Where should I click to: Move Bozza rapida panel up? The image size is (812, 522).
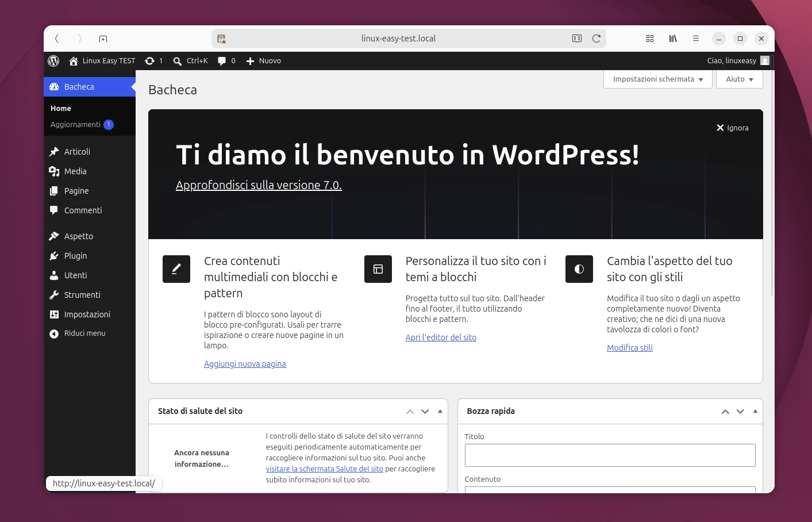click(725, 412)
